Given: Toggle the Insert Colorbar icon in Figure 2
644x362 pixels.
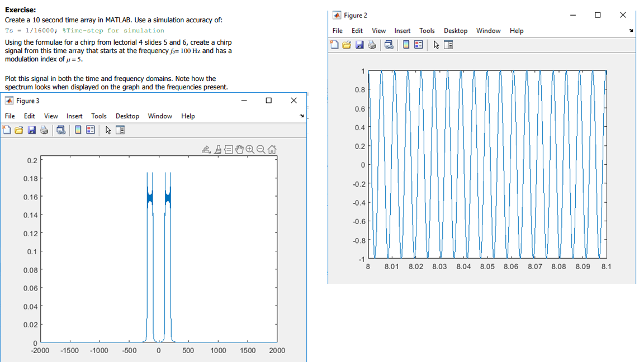Looking at the screenshot, I should 405,45.
